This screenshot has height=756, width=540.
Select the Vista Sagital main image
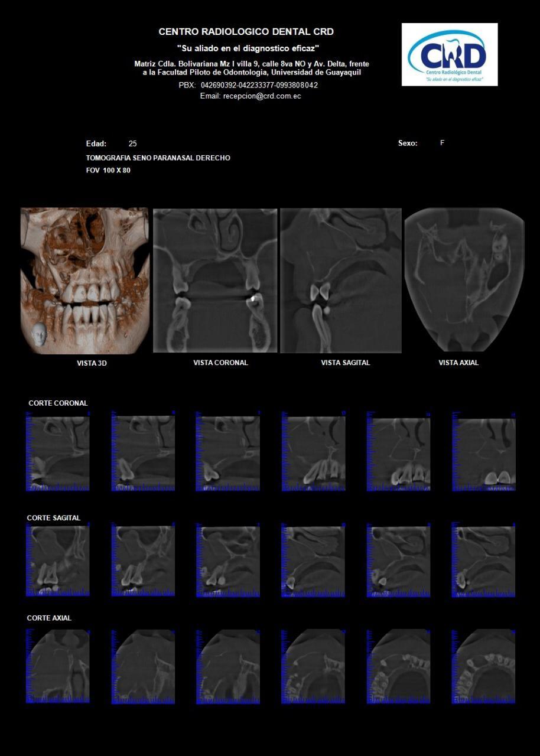point(341,281)
